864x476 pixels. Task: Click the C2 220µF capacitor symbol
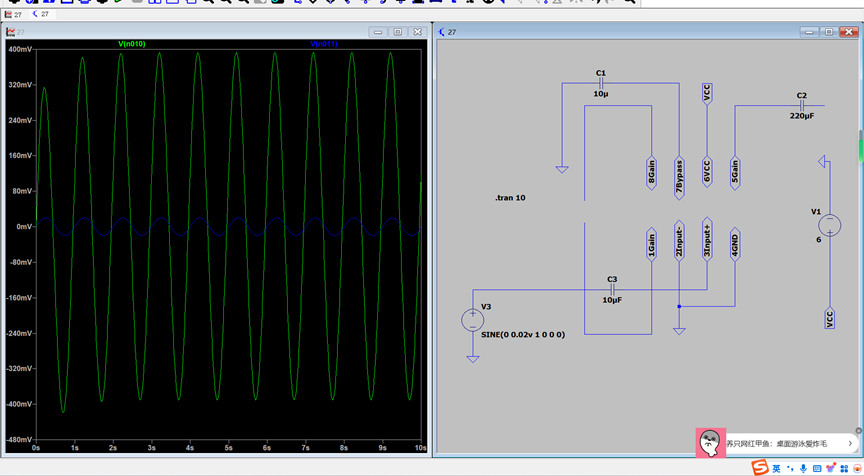tap(802, 105)
